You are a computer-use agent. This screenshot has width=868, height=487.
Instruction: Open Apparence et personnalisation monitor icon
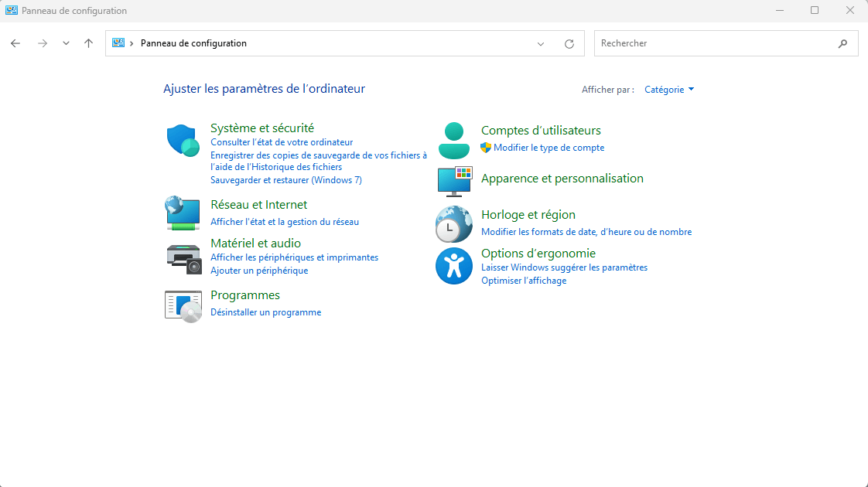[x=454, y=181]
